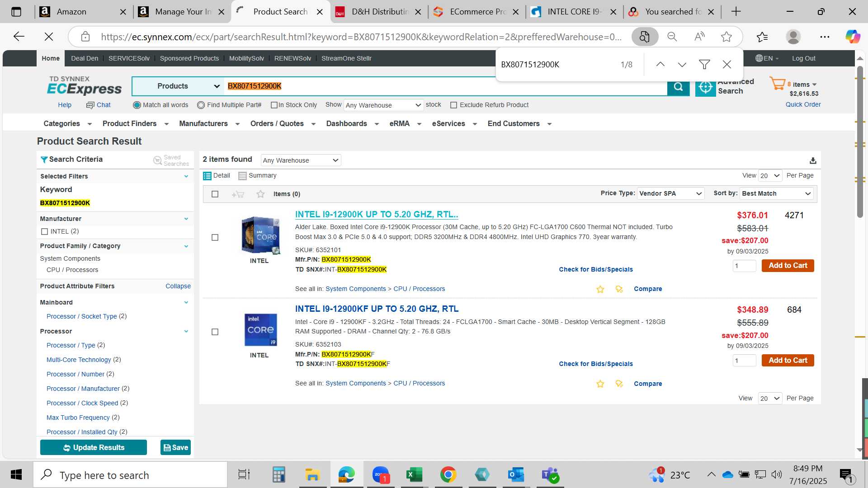Close the find-on-page bar
This screenshot has height=488, width=868.
click(727, 65)
